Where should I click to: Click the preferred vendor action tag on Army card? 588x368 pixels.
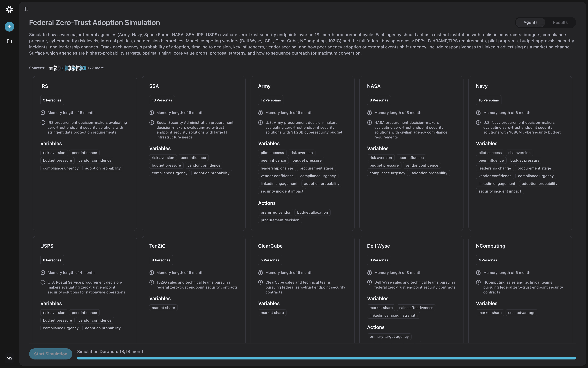[275, 212]
